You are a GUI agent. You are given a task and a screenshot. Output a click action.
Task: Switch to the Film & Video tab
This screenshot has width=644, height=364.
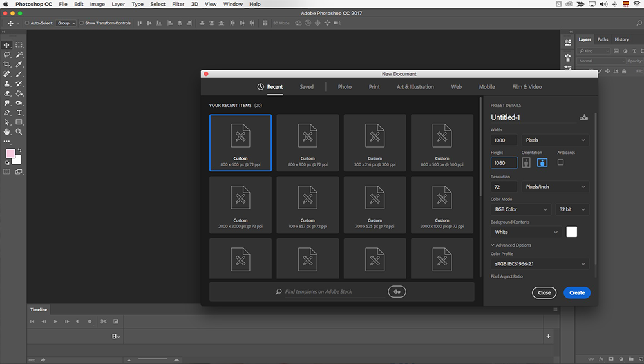[527, 87]
